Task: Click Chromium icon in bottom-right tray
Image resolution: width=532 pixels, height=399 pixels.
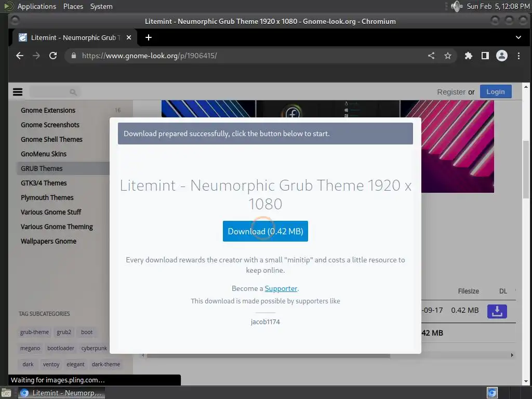Action: (x=492, y=393)
